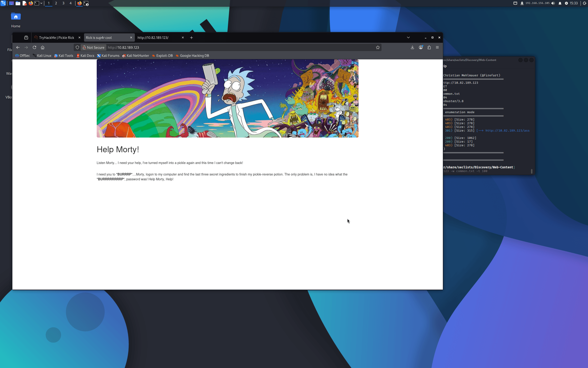Close the http://10.82.189.123/ tab
588x368 pixels.
[x=183, y=37]
